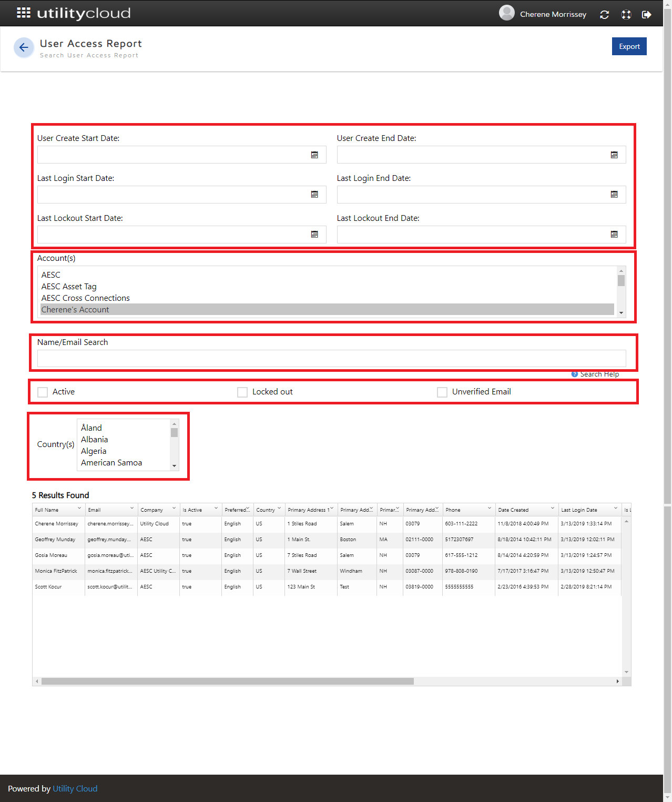Open the calendar picker for Last Login Start Date
This screenshot has height=802, width=672.
[315, 195]
